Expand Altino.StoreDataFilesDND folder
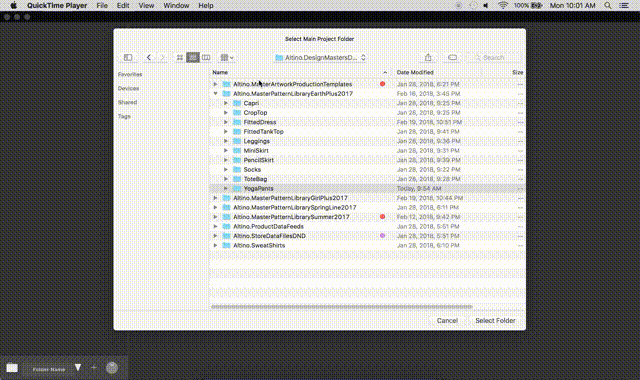Viewport: 640px width, 380px height. pyautogui.click(x=215, y=236)
